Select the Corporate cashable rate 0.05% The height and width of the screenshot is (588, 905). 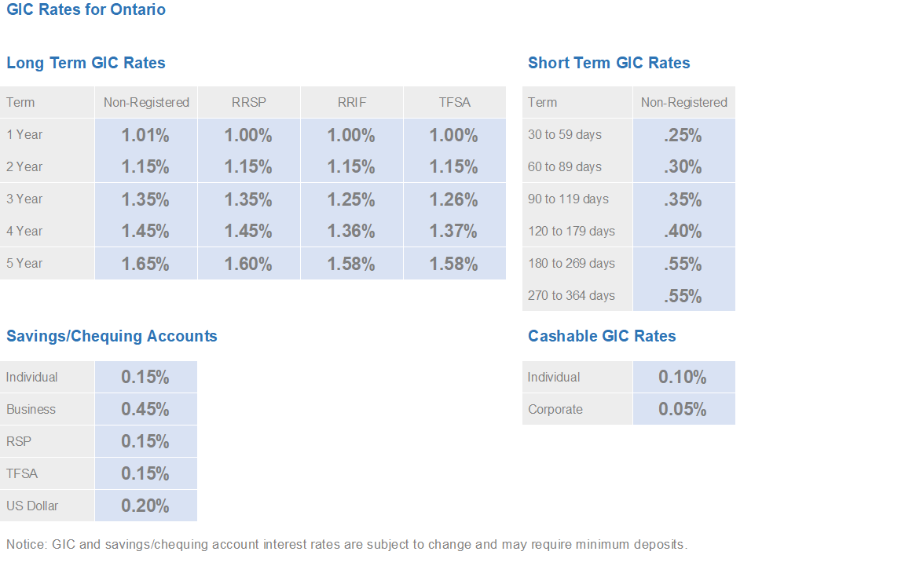click(683, 409)
